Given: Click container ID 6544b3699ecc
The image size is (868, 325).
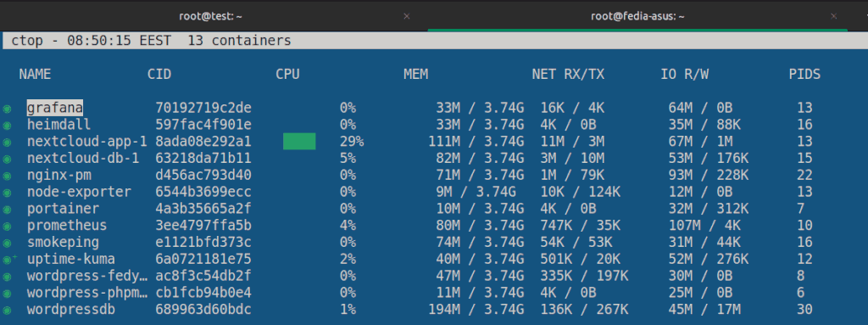Looking at the screenshot, I should coord(203,192).
